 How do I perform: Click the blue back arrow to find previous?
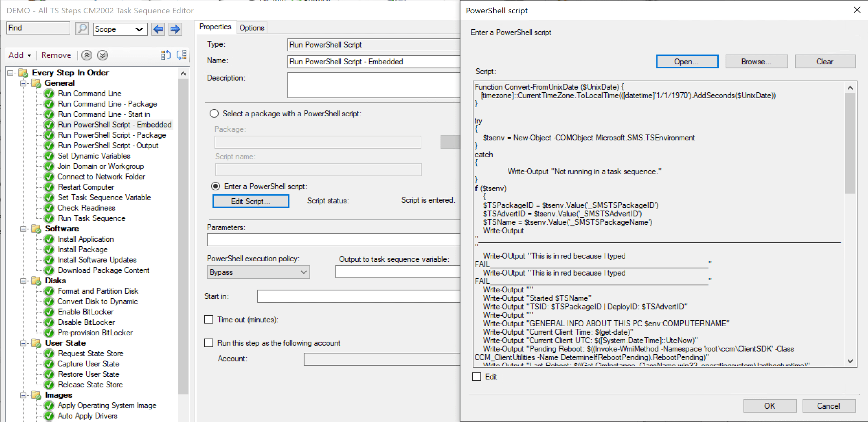[158, 29]
